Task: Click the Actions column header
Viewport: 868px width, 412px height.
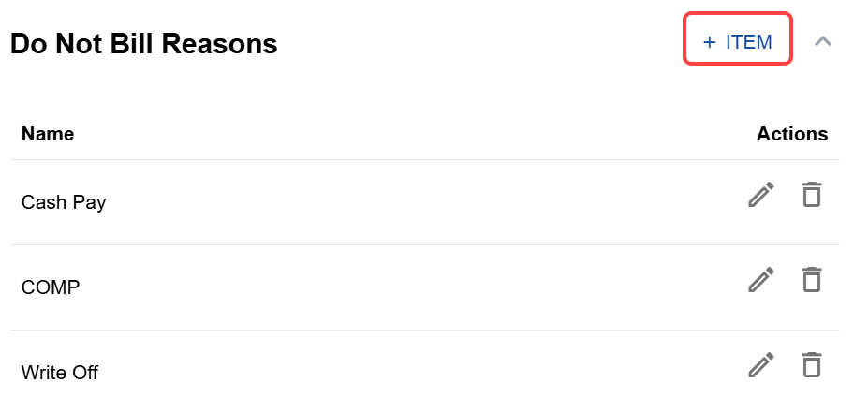Action: point(792,134)
